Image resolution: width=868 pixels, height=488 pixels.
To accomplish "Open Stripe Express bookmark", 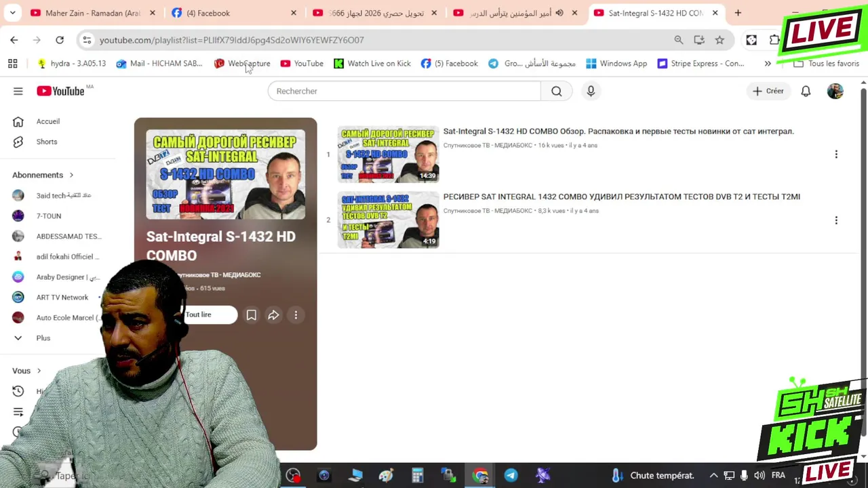I will [x=701, y=64].
